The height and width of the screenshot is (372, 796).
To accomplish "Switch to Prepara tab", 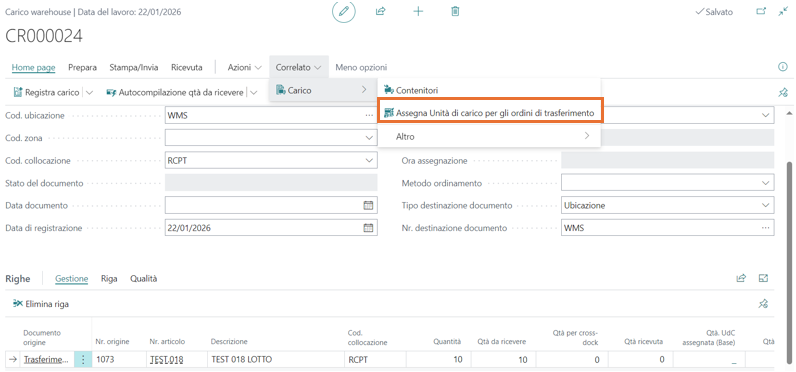I will [82, 67].
